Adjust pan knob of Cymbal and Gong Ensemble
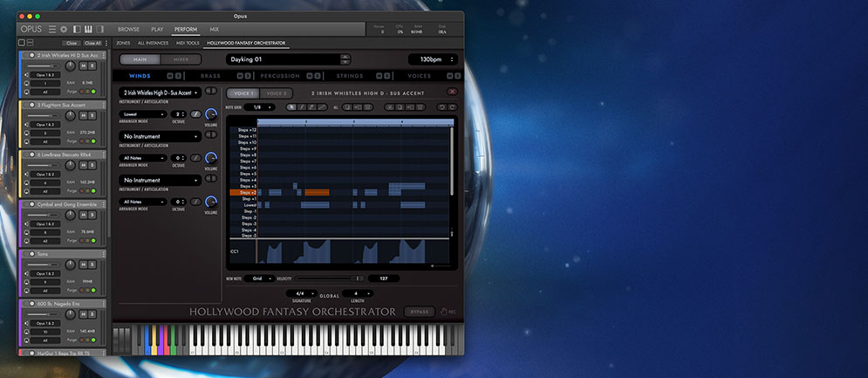Viewport: 868px width, 378px height. 70,215
